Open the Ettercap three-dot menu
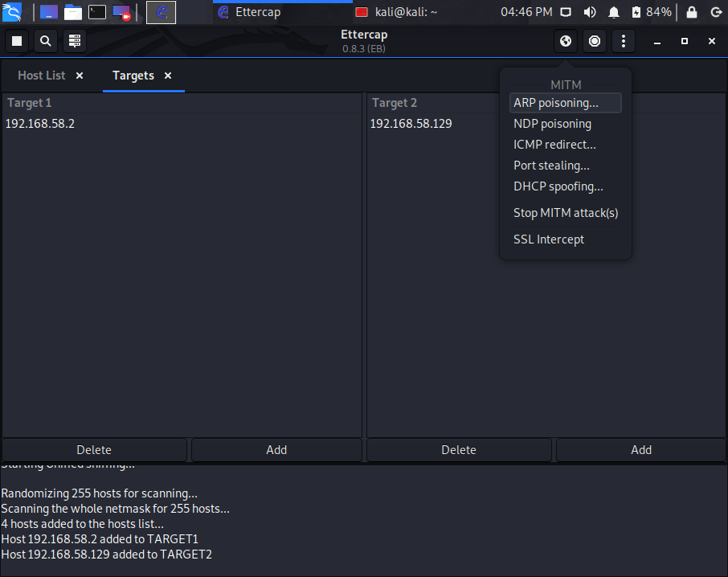Image resolution: width=728 pixels, height=577 pixels. coord(623,41)
